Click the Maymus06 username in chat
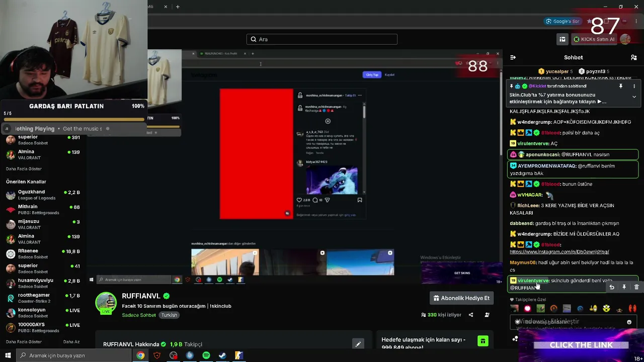 [x=523, y=262]
